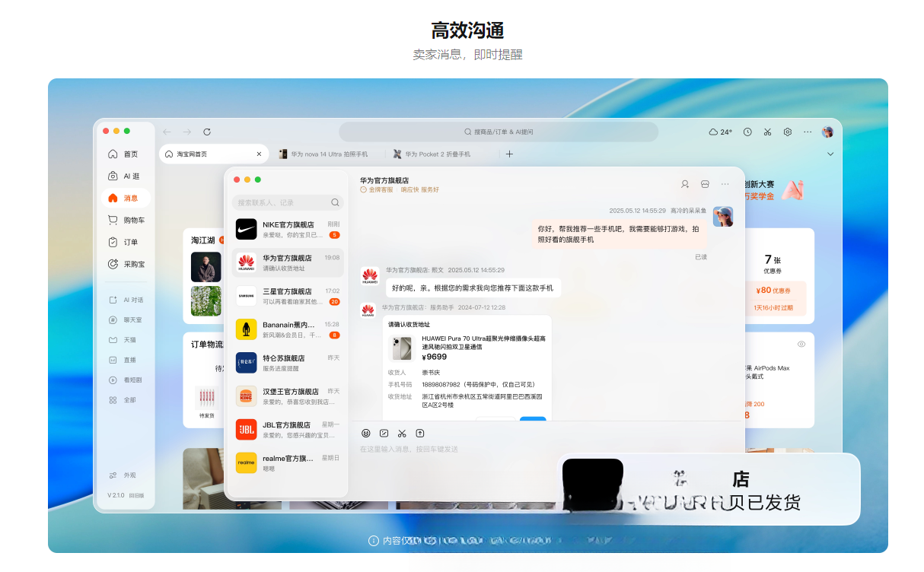Open 购物车 shopping cart in sidebar
Viewport: 924px width, 572px height.
[126, 220]
